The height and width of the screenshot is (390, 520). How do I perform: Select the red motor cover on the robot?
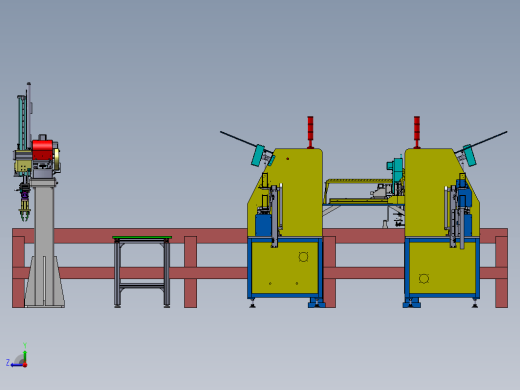click(42, 150)
